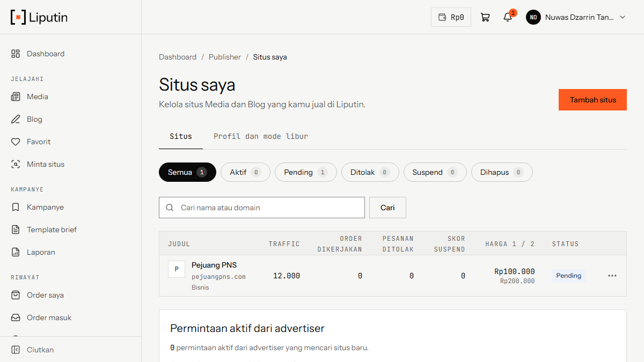Viewport: 644px width, 362px height.
Task: Click the TRAFFIC column header
Action: click(x=284, y=244)
